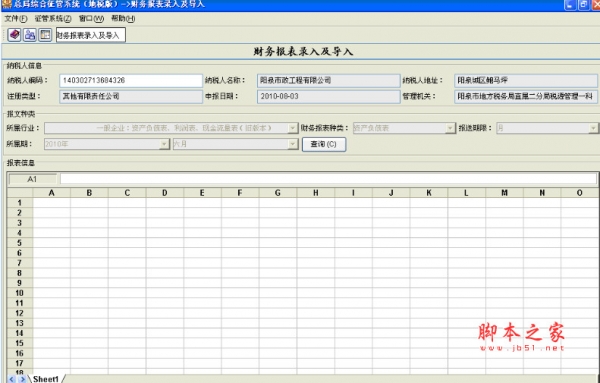Expand the 报送期限 dropdown
The width and height of the screenshot is (600, 383).
(x=593, y=128)
